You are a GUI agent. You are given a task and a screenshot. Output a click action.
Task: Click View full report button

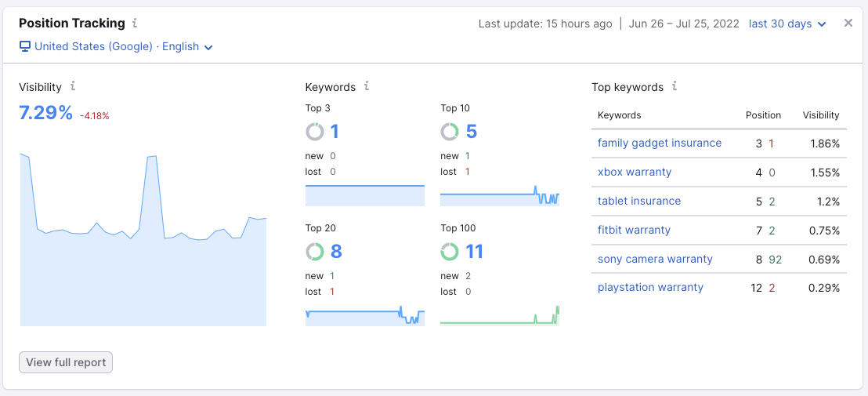[66, 362]
